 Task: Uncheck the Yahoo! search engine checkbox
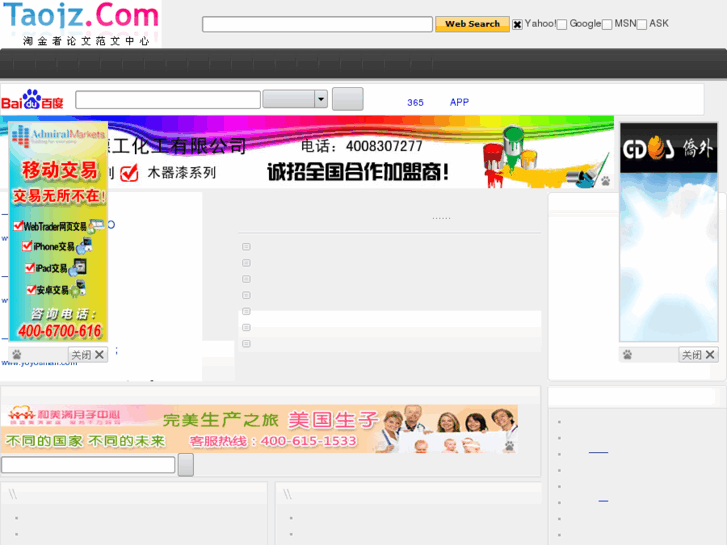(517, 25)
